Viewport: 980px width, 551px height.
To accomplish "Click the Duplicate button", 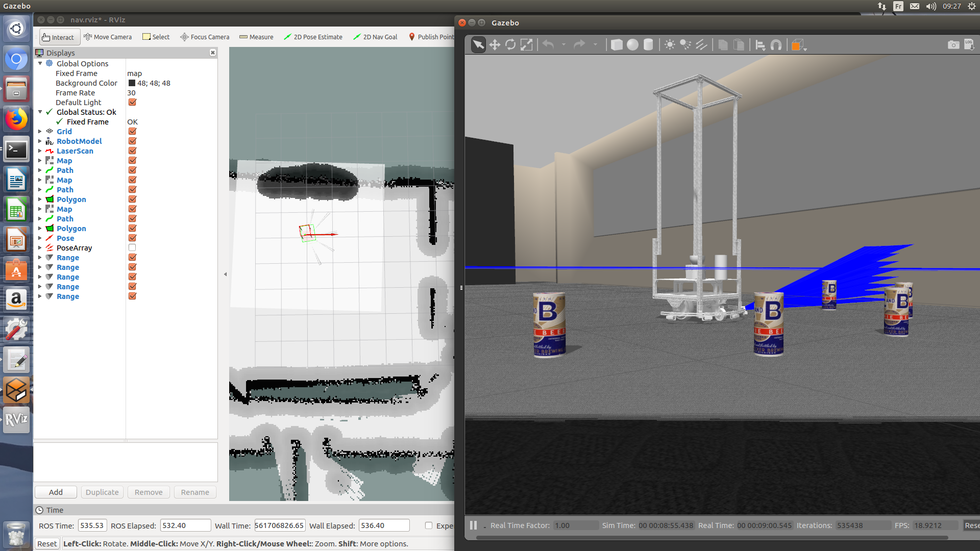I will pos(102,492).
